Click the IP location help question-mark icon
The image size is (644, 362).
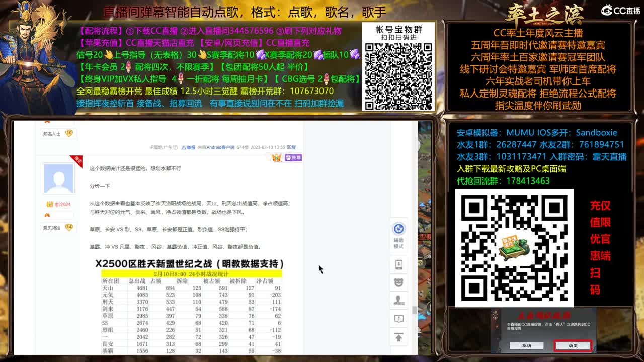click(x=176, y=147)
